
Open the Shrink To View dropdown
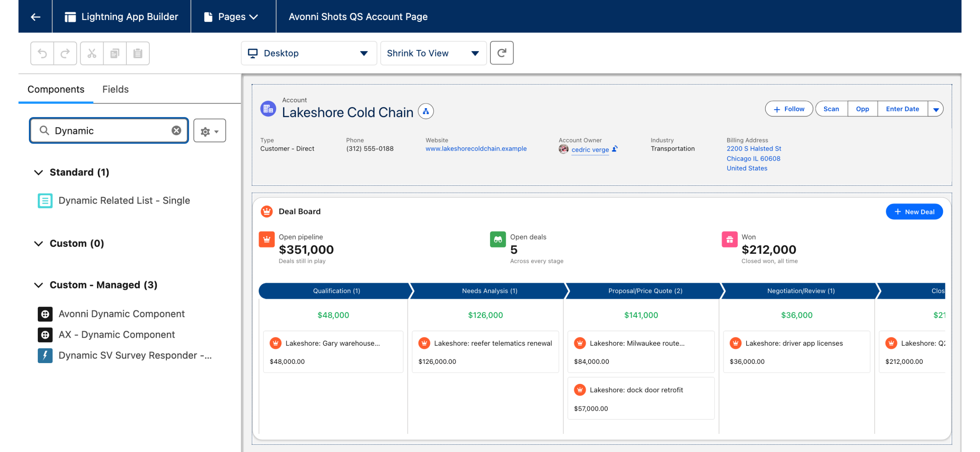[433, 53]
